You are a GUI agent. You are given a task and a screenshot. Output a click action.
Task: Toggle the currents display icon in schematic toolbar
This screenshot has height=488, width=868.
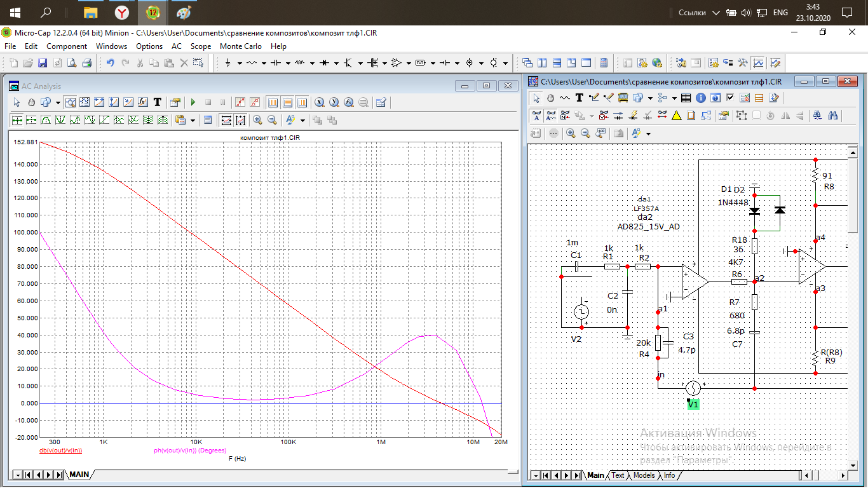[618, 116]
